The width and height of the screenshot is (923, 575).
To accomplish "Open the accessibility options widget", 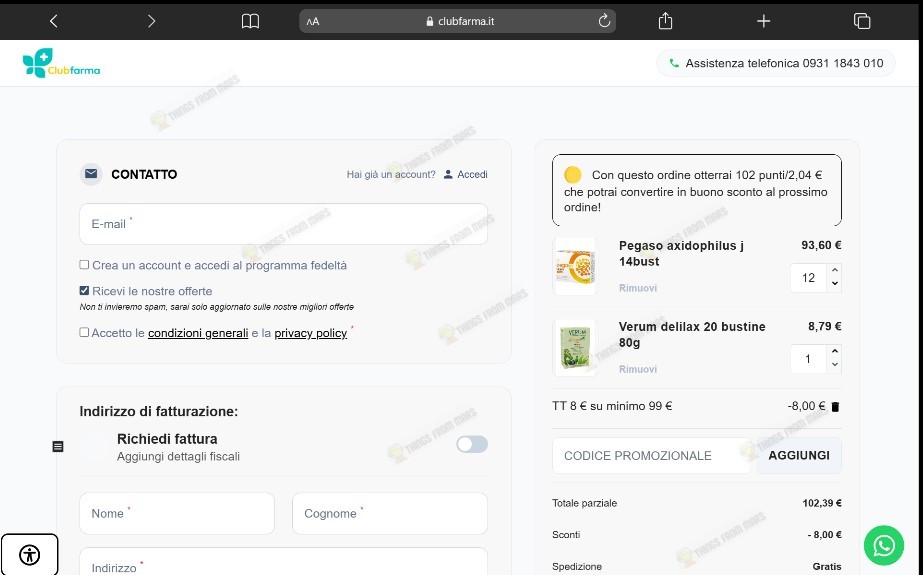I will tap(29, 554).
